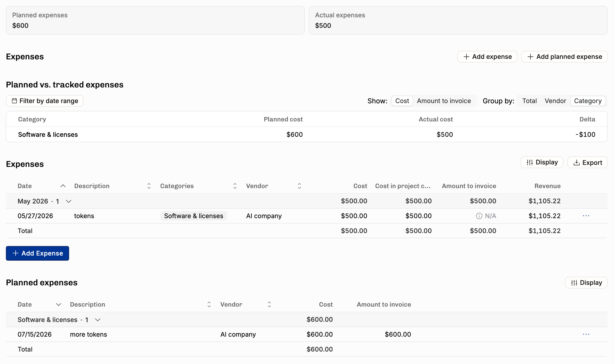Sort expenses by Description sort icon

coord(149,186)
